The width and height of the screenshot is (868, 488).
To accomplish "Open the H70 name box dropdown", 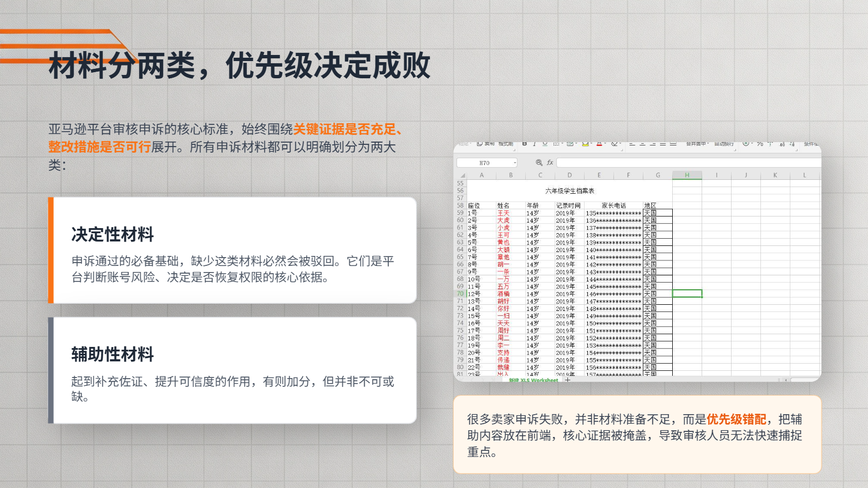I will (x=515, y=163).
